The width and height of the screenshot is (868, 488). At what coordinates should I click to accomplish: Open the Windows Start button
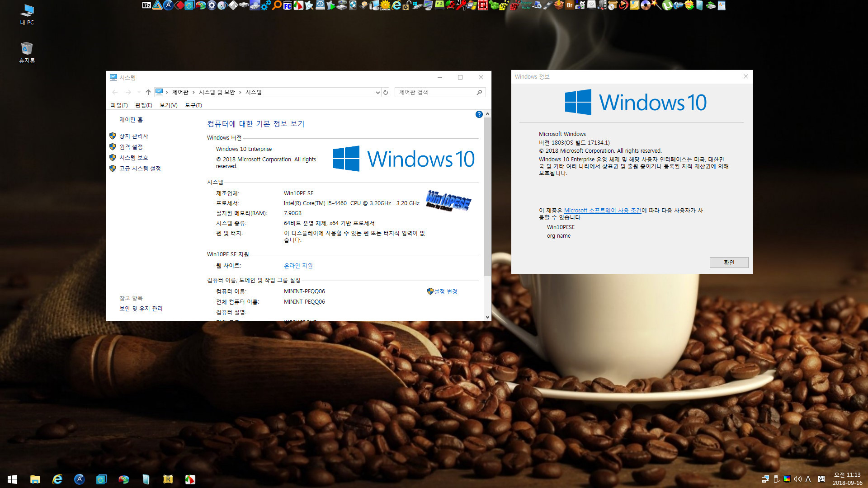coord(12,479)
